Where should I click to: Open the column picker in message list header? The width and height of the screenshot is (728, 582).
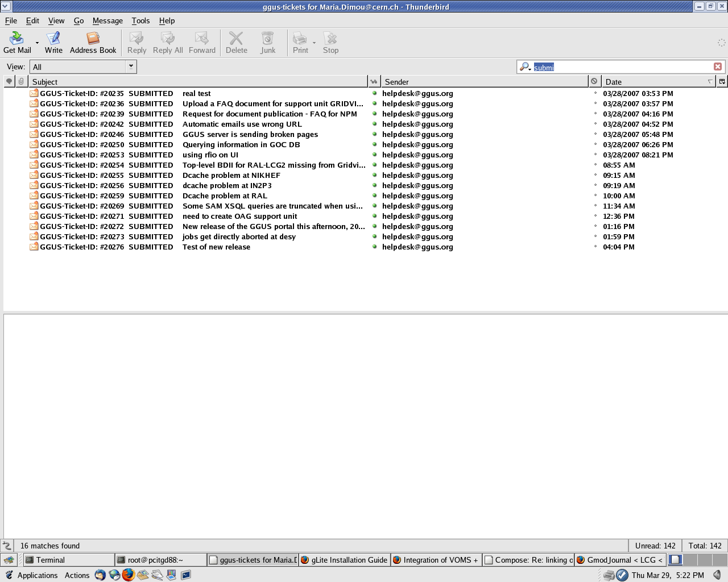pos(722,81)
